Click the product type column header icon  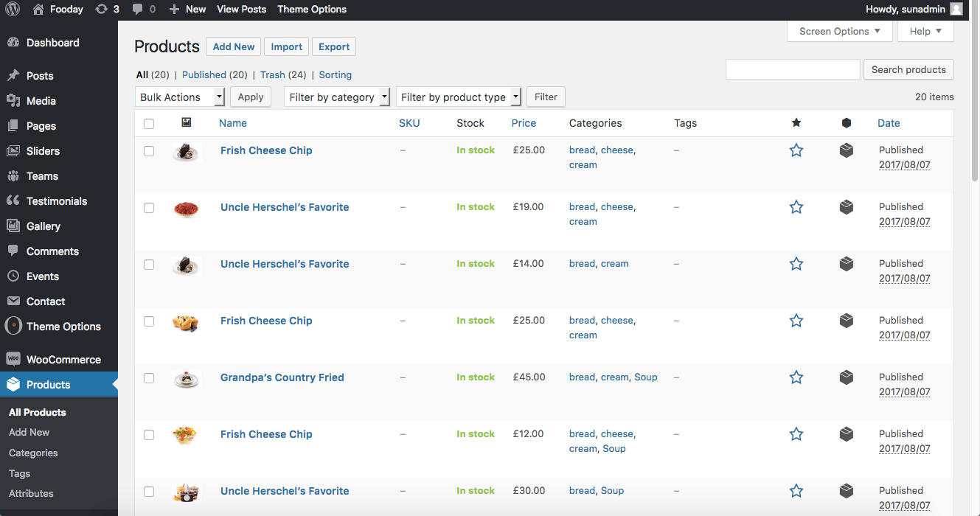click(847, 123)
